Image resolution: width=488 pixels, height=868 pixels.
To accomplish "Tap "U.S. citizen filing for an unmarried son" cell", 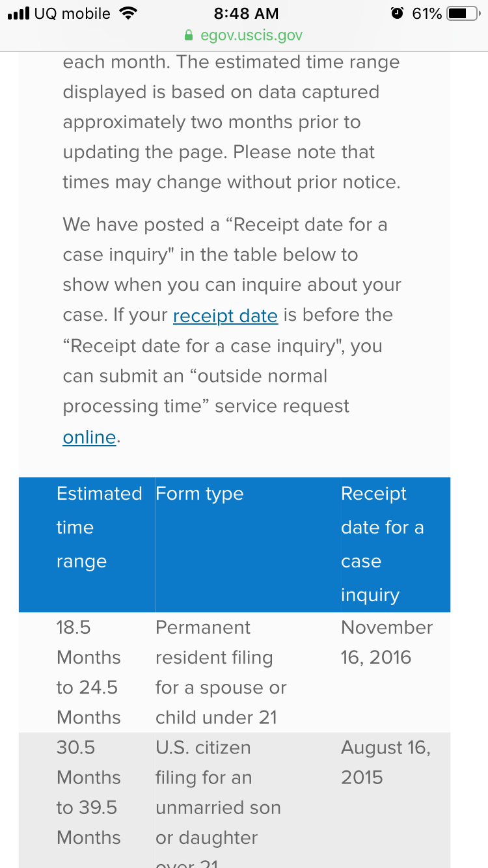I will coord(219,800).
